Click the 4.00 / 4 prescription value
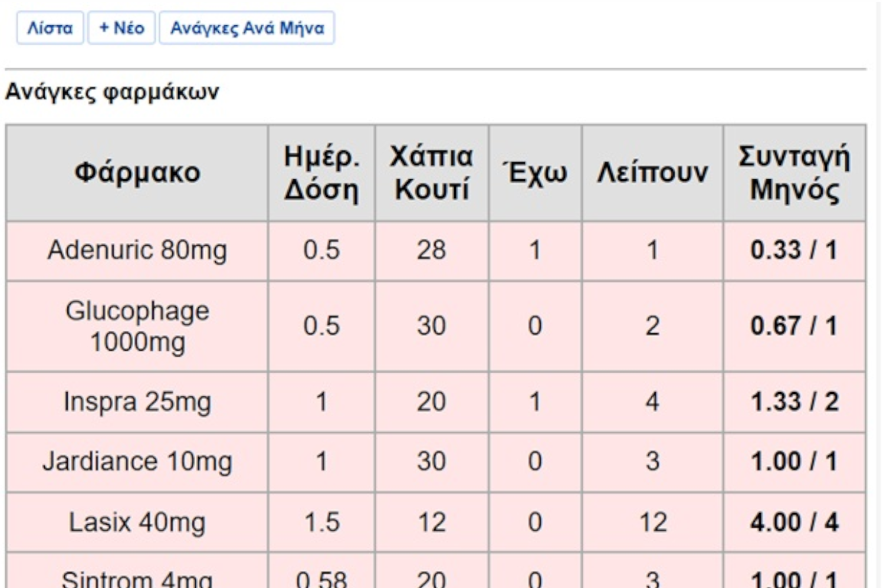The height and width of the screenshot is (588, 882). (794, 523)
